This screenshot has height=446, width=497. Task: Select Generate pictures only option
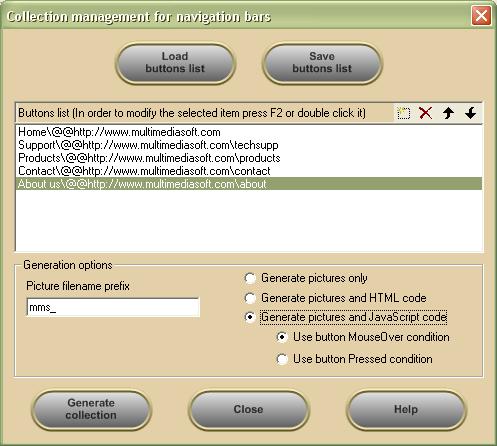pos(250,278)
